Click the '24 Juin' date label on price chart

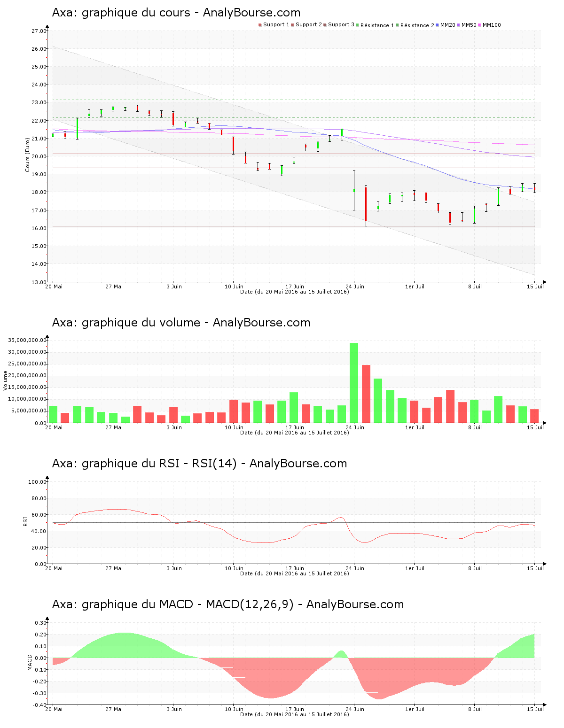[355, 287]
